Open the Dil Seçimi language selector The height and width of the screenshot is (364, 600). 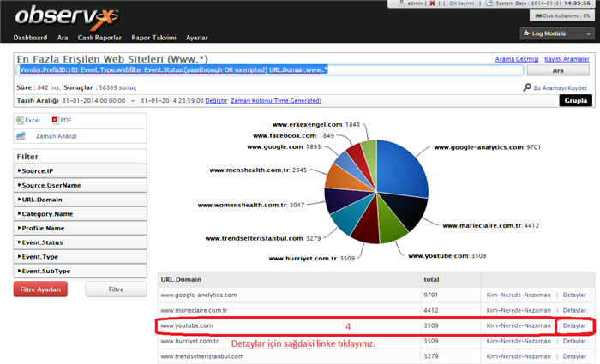(x=461, y=3)
